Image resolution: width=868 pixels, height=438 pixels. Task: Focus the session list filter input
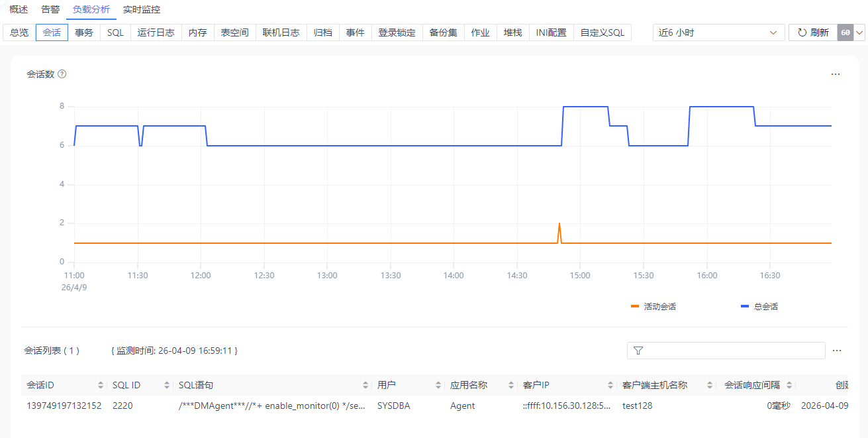tap(726, 351)
